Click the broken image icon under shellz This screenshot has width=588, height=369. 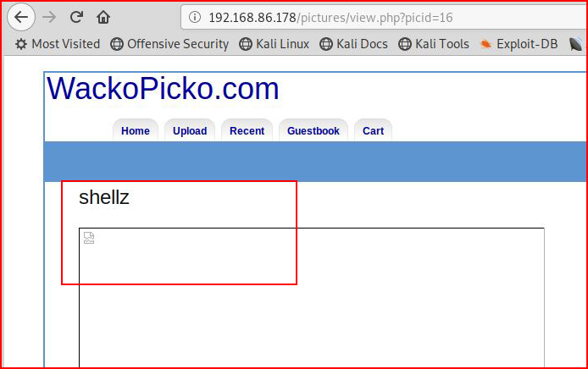(89, 238)
